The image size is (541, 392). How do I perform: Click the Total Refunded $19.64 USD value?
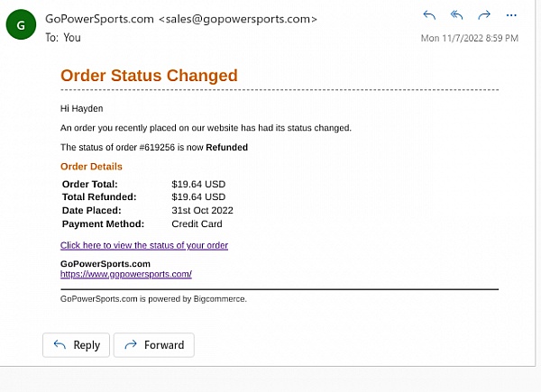point(198,196)
